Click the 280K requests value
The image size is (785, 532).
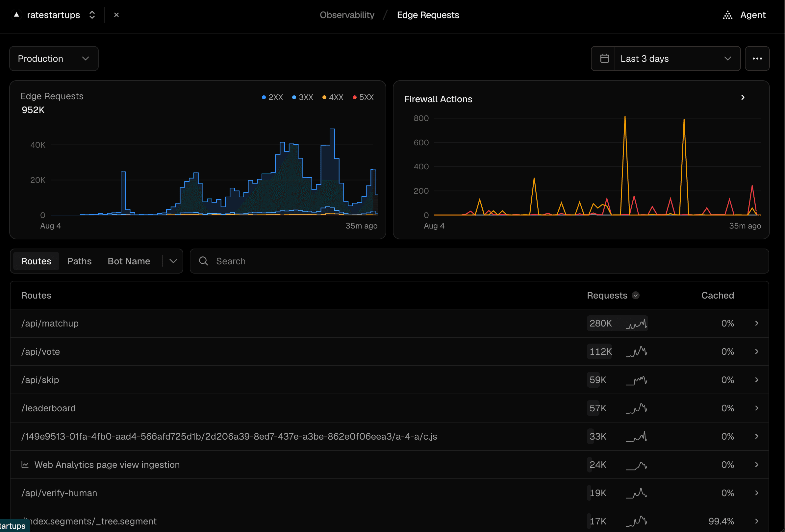pyautogui.click(x=600, y=324)
